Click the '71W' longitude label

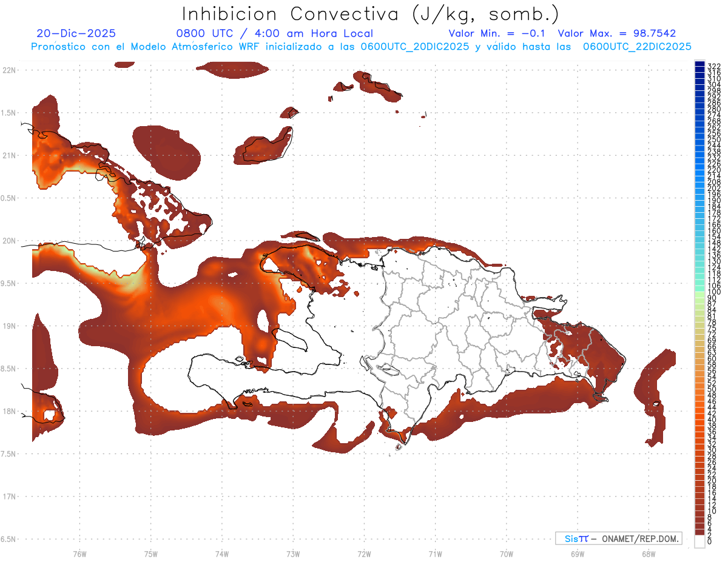click(435, 554)
